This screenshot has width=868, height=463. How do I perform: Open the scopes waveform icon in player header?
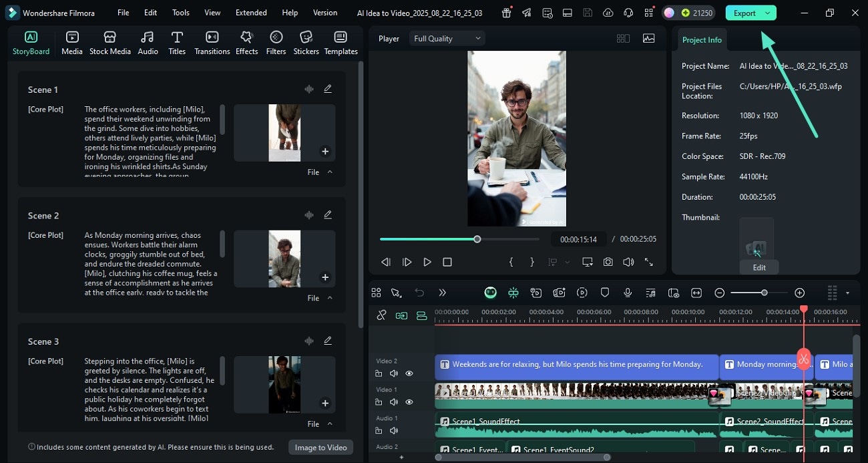click(648, 39)
